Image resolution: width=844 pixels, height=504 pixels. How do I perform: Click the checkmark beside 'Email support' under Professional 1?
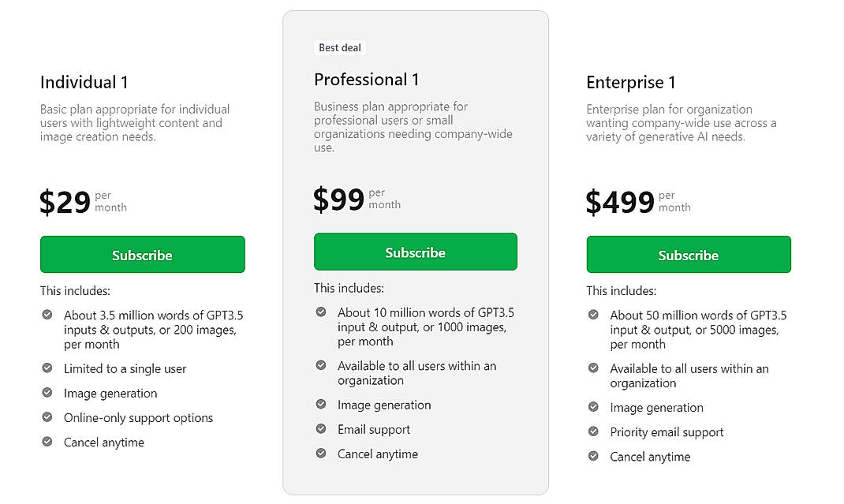click(320, 429)
